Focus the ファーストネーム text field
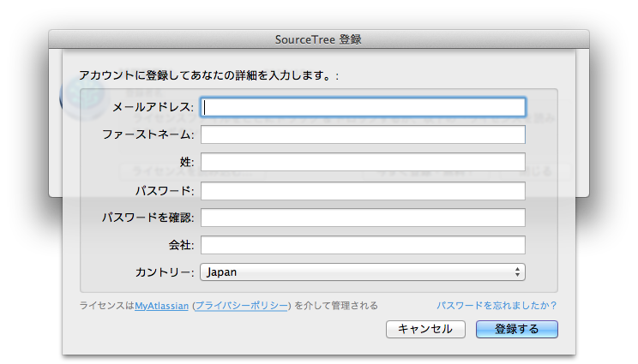 [x=363, y=134]
